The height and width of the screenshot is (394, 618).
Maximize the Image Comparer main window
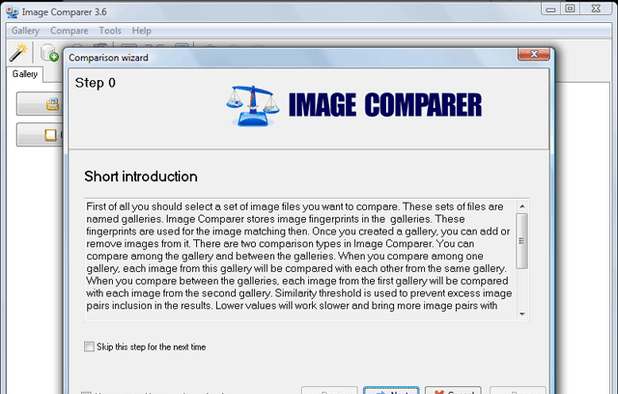tap(570, 9)
